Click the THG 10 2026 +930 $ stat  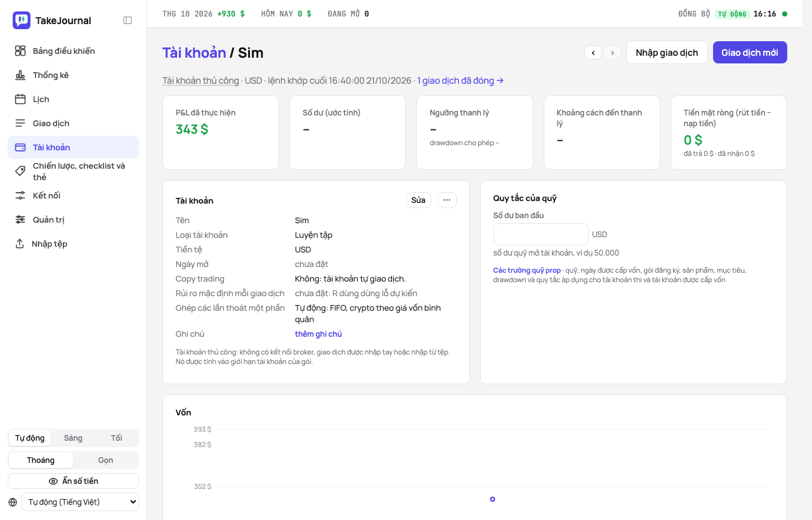[204, 14]
